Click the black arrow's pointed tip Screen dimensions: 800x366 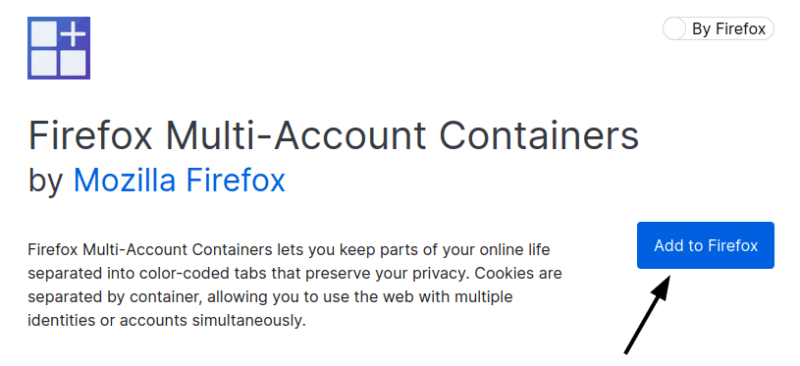click(667, 279)
